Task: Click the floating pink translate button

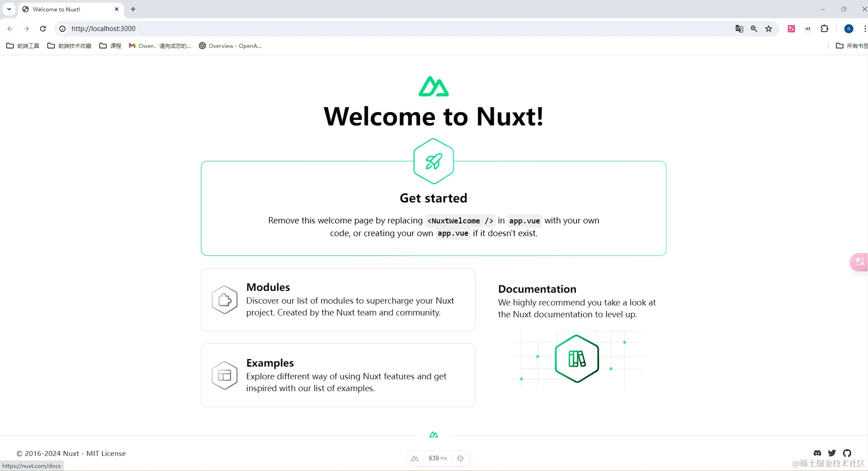Action: pos(859,262)
